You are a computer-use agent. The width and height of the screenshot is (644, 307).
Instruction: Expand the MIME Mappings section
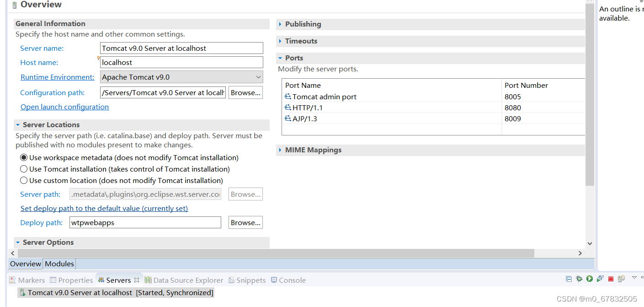280,150
